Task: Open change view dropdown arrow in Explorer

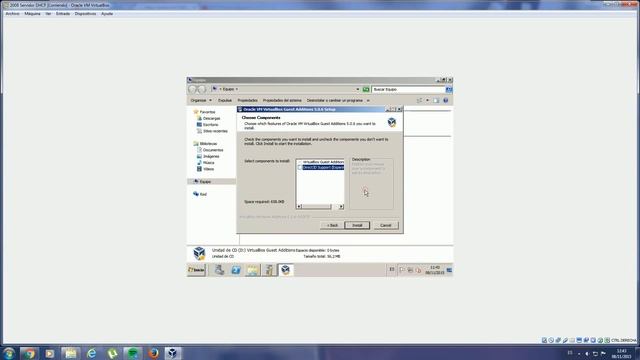Action: [x=427, y=100]
